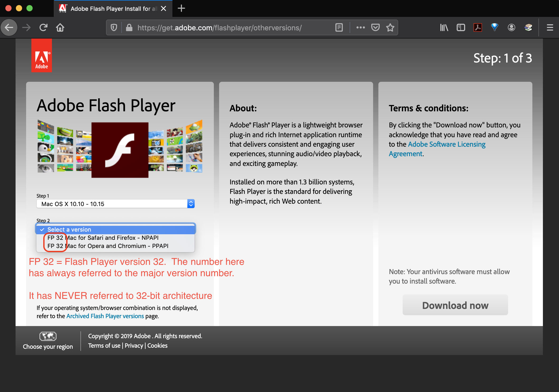
Task: Bookmark this page with the star icon
Action: [390, 27]
